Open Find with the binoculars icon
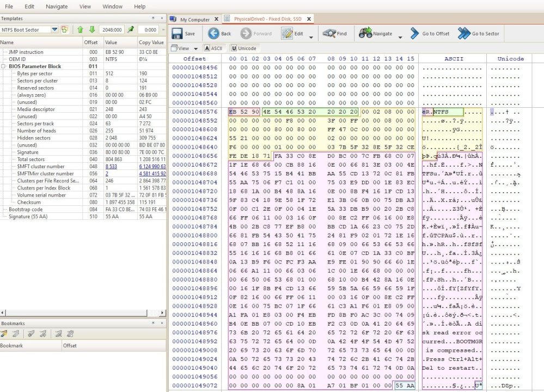This screenshot has height=392, width=544. pyautogui.click(x=329, y=34)
